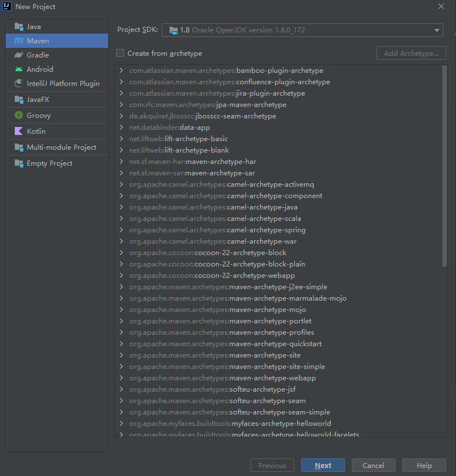Select Android project type
The image size is (456, 476).
point(57,69)
